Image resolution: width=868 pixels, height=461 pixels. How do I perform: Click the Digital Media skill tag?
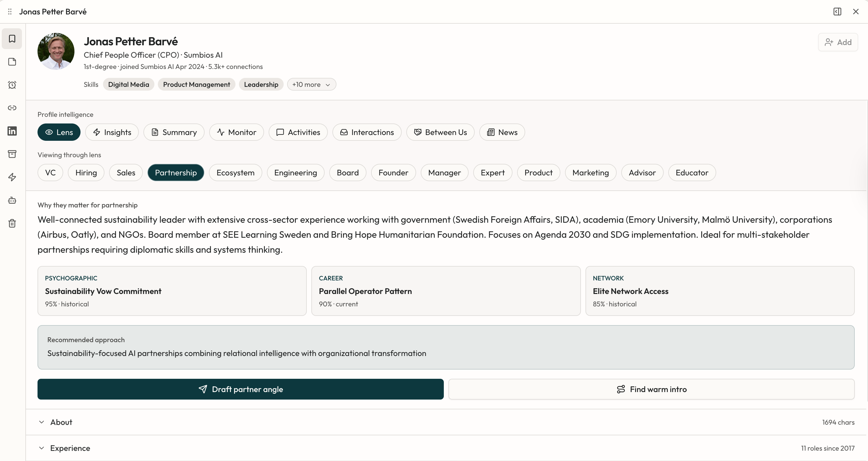pyautogui.click(x=128, y=84)
